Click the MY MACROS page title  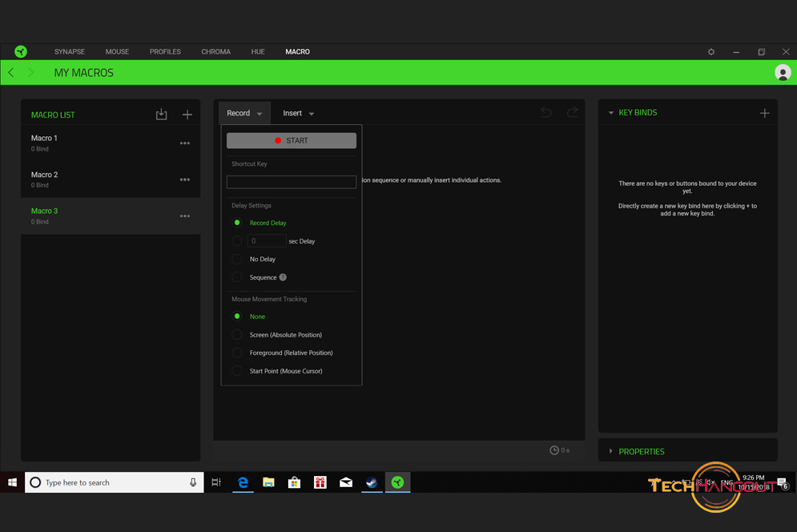point(84,73)
